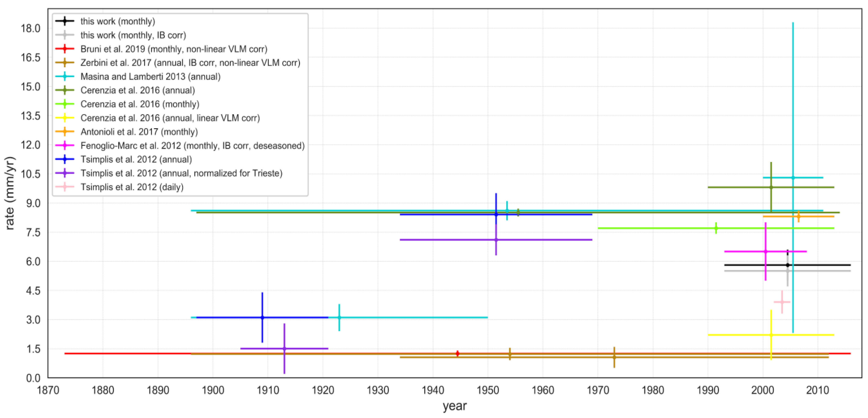Viewport: 868px width, 418px height.
Task: Click the magenta Fenoglio-Marc legend marker
Action: 64,146
